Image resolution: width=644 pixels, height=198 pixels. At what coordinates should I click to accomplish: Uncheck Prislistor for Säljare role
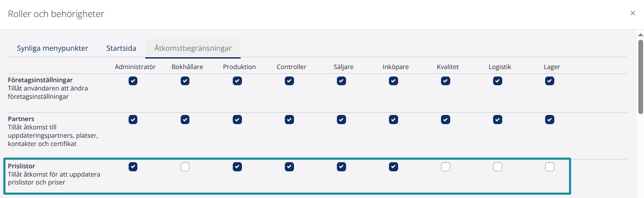[341, 167]
